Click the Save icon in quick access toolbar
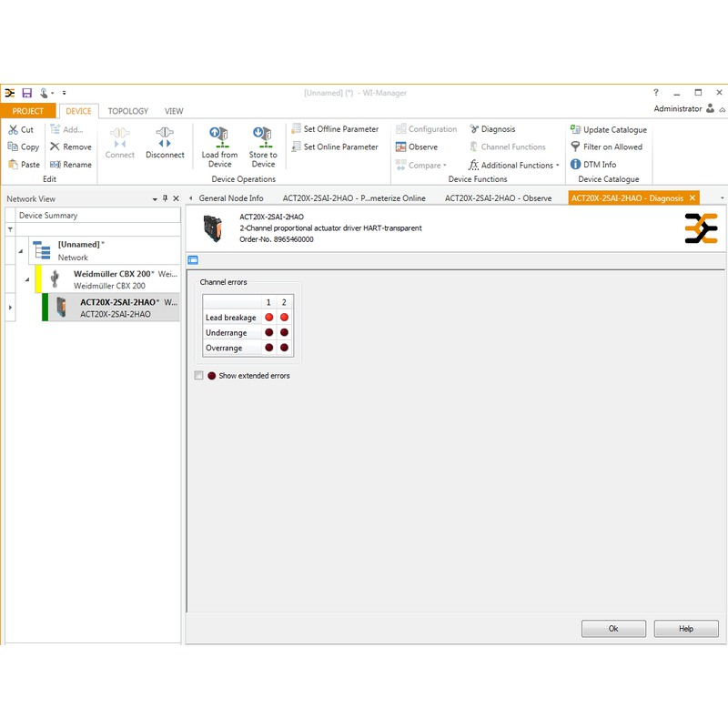Viewport: 728px width, 728px height. (27, 93)
